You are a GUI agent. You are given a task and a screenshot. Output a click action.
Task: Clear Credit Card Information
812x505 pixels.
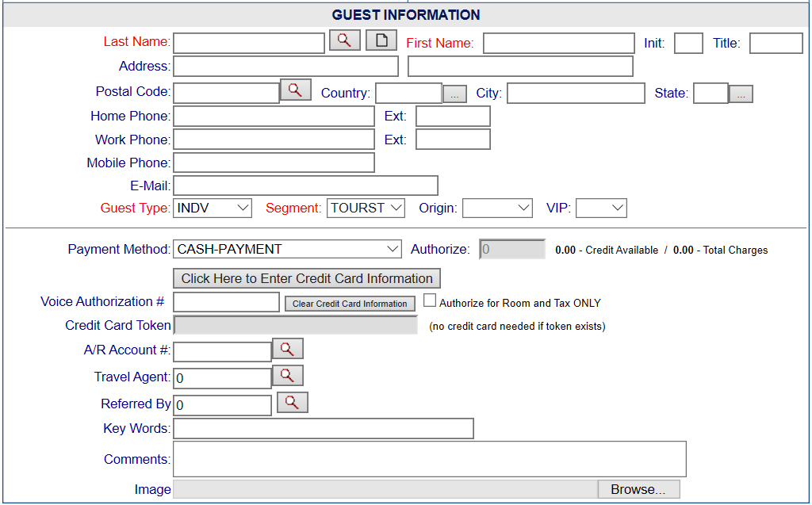click(x=350, y=303)
